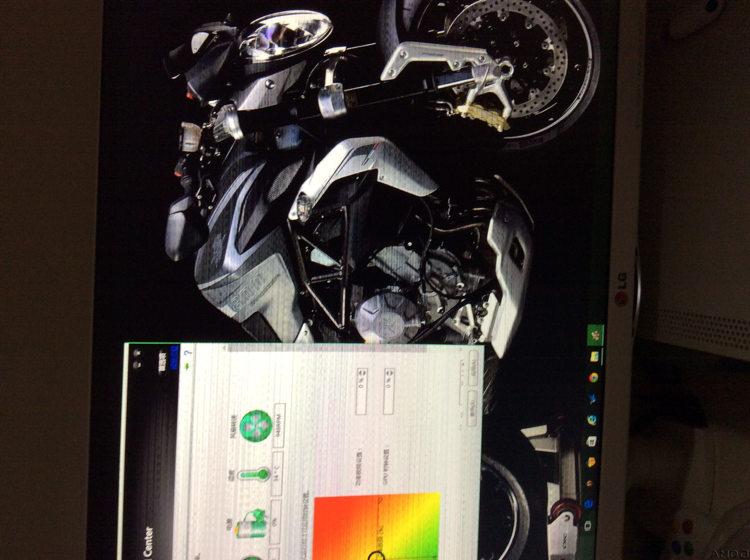The width and height of the screenshot is (750, 560).
Task: Click the green pin icon beside help
Action: pos(187,367)
